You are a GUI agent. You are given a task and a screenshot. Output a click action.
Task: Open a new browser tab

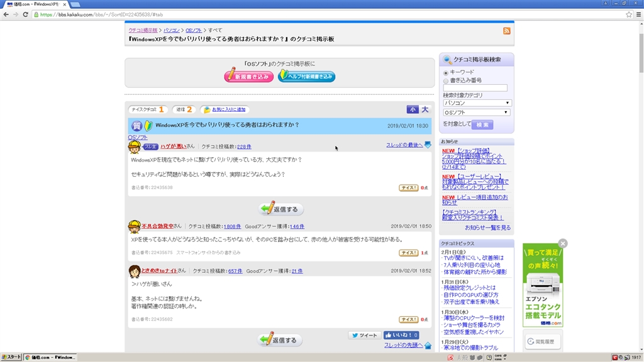pos(75,4)
